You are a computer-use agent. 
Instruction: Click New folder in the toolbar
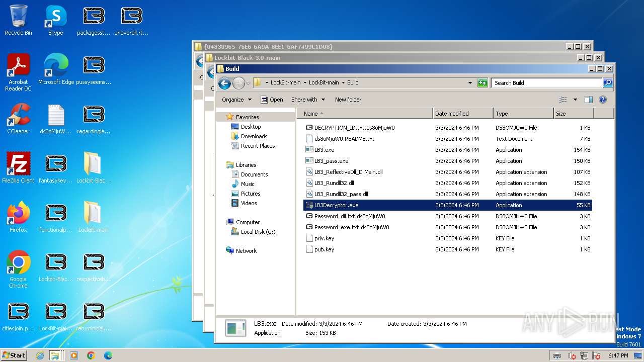coord(348,100)
